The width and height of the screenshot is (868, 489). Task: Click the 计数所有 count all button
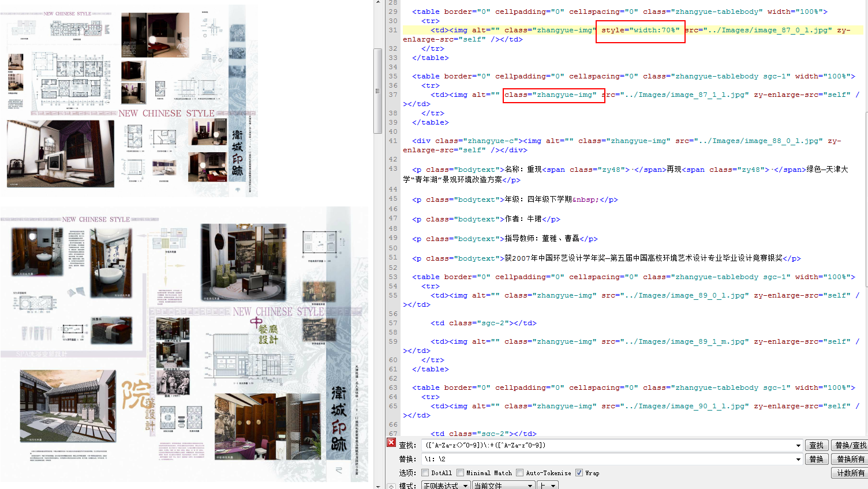point(850,473)
